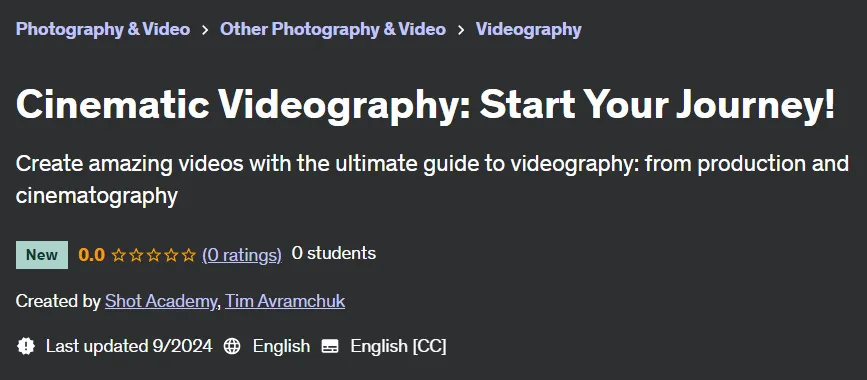867x380 pixels.
Task: Select the fourth rating star
Action: (171, 255)
